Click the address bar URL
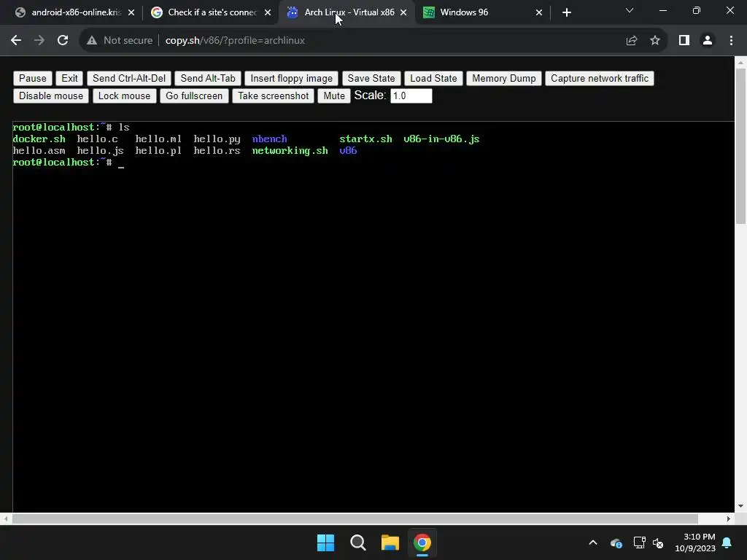747x560 pixels. (235, 41)
